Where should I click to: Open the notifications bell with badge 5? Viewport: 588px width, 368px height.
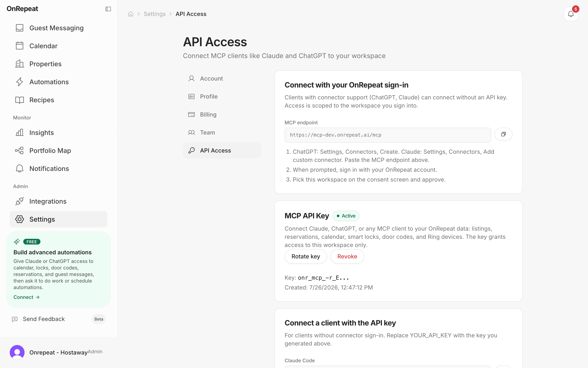point(571,14)
